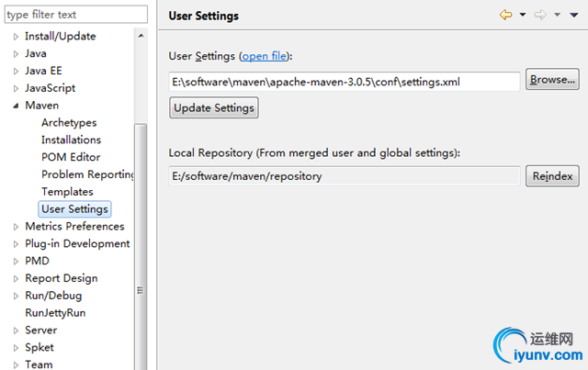Select the Install/Update category
The width and height of the screenshot is (588, 370).
pyautogui.click(x=61, y=37)
